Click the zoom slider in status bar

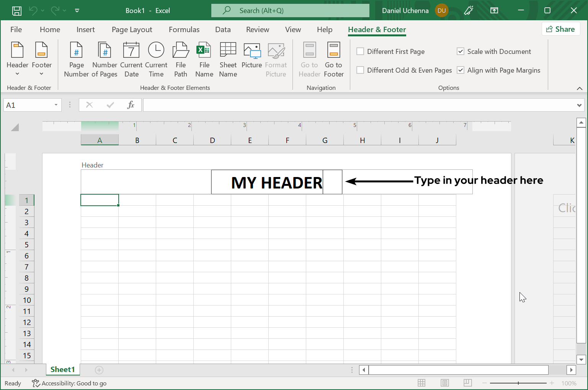point(518,383)
